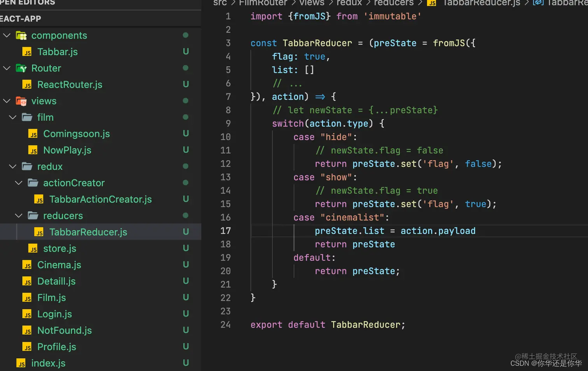Screen dimensions: 588x371
Task: Click 'export default TabbarReducer;' line
Action: coord(328,325)
